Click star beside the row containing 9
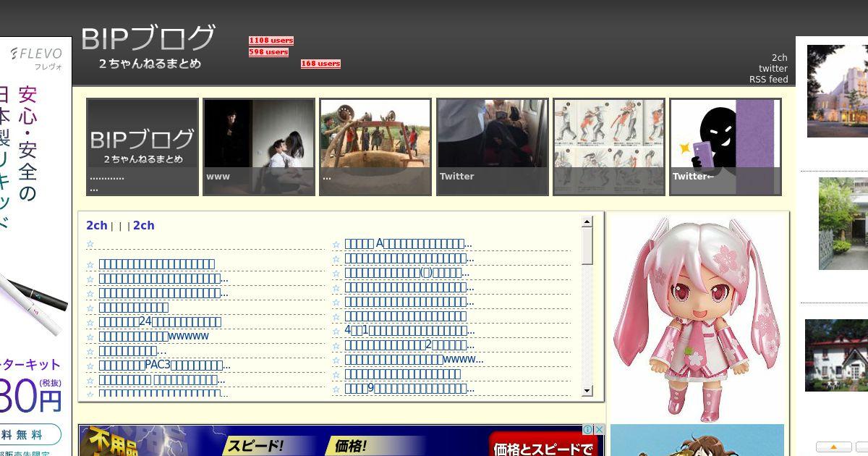The width and height of the screenshot is (868, 456). [336, 389]
